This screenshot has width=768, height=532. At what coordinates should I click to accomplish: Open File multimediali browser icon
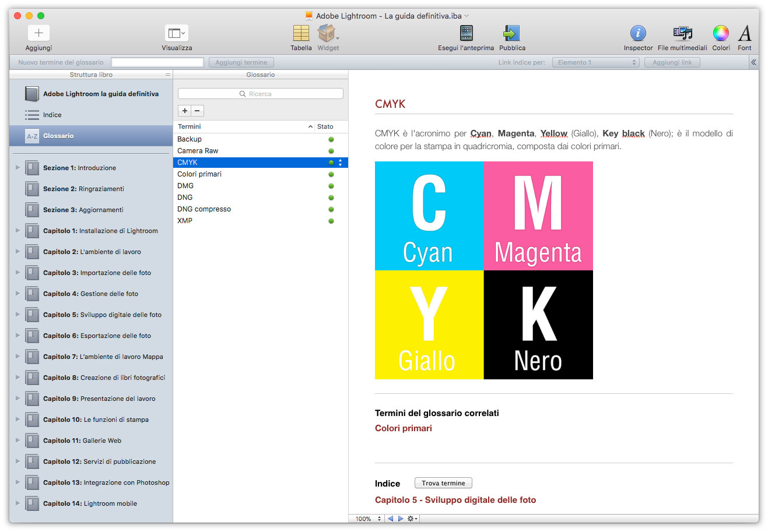(x=682, y=33)
